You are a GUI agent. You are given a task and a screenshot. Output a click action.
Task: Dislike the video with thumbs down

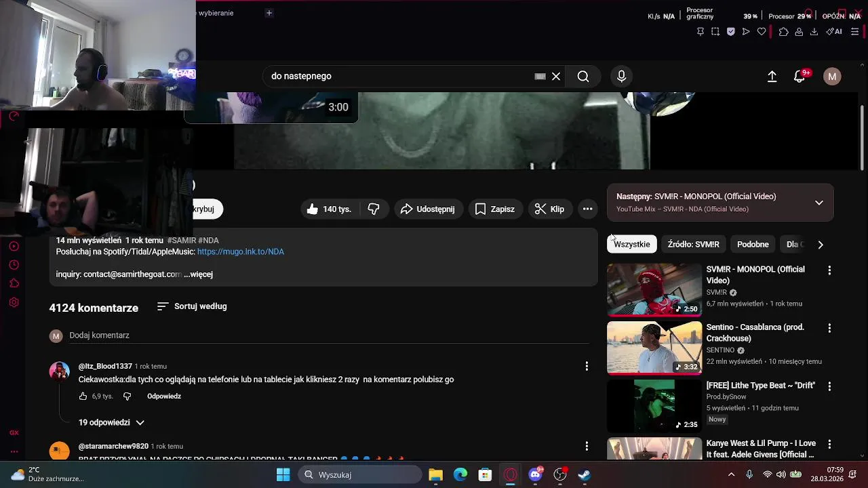[374, 209]
